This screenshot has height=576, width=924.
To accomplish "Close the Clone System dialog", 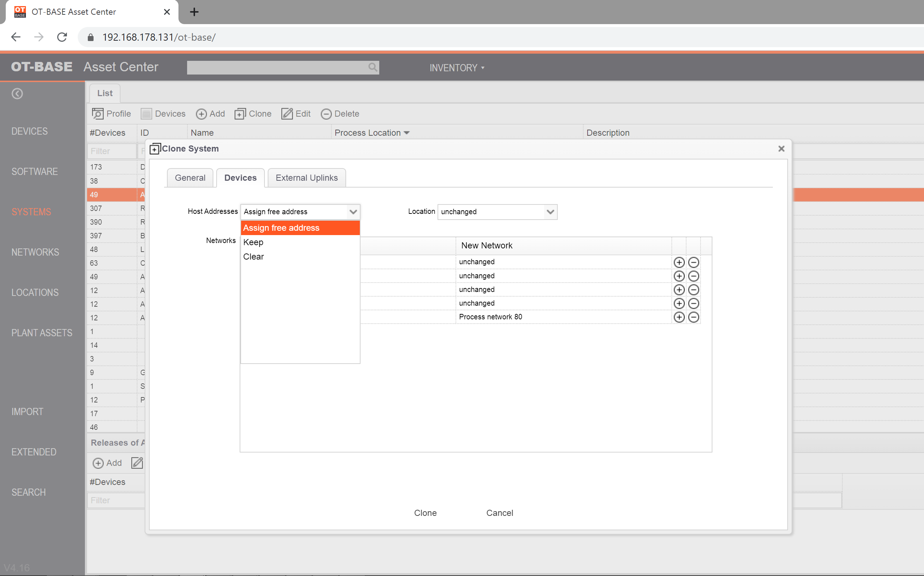I will pos(781,149).
